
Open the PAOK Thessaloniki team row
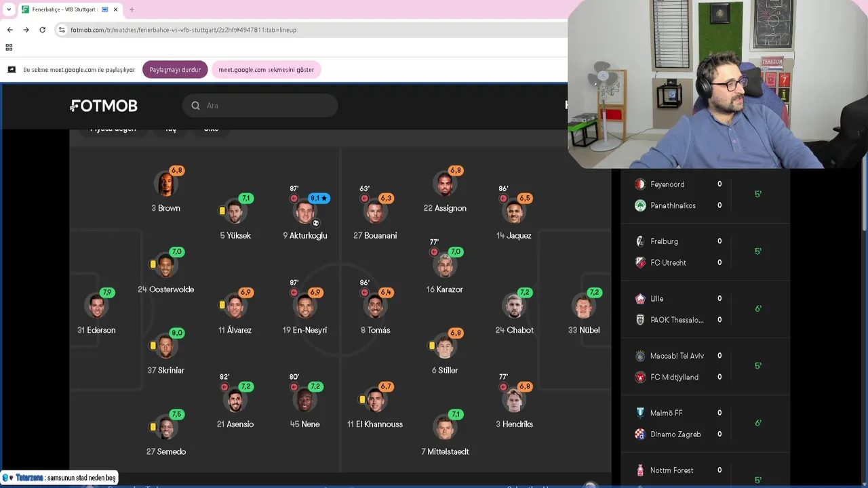[x=705, y=320]
